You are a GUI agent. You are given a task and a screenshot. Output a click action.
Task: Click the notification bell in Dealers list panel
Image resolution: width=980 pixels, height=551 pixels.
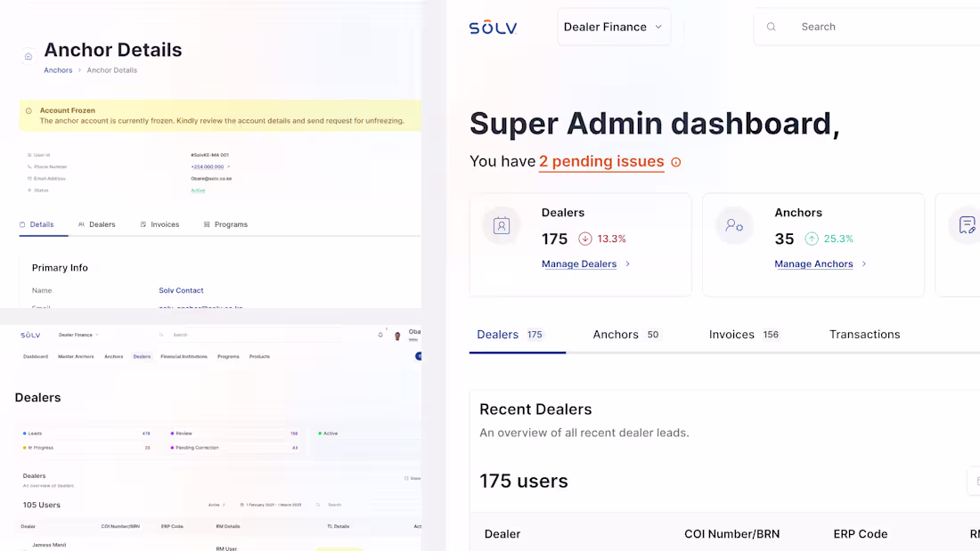(380, 335)
